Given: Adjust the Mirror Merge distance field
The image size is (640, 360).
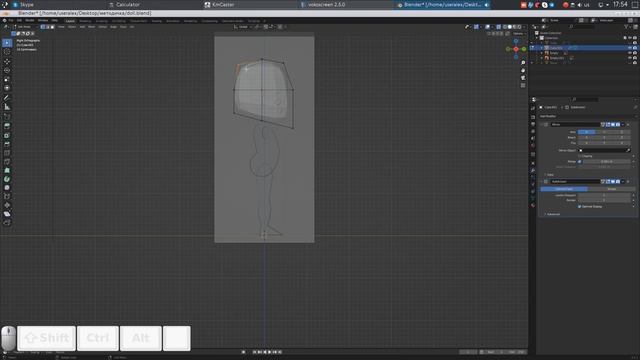Looking at the screenshot, I should (607, 161).
